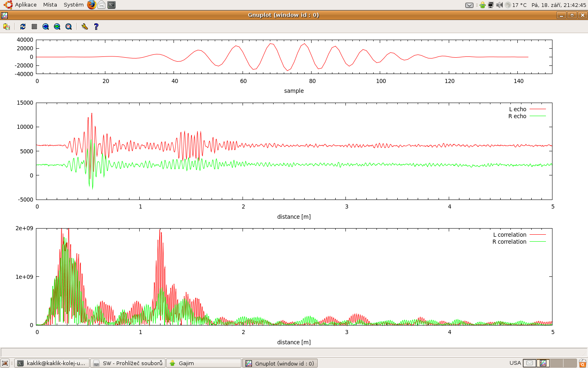Switch to the Gajim taskbar window
This screenshot has width=588, height=368.
pyautogui.click(x=204, y=363)
